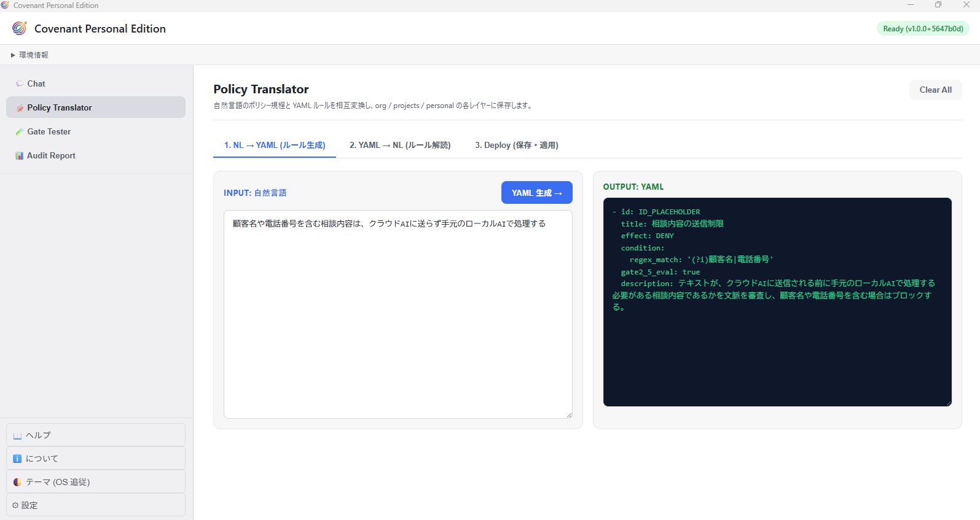Open the Chat page
Screen dimensions: 980x520
(96, 83)
